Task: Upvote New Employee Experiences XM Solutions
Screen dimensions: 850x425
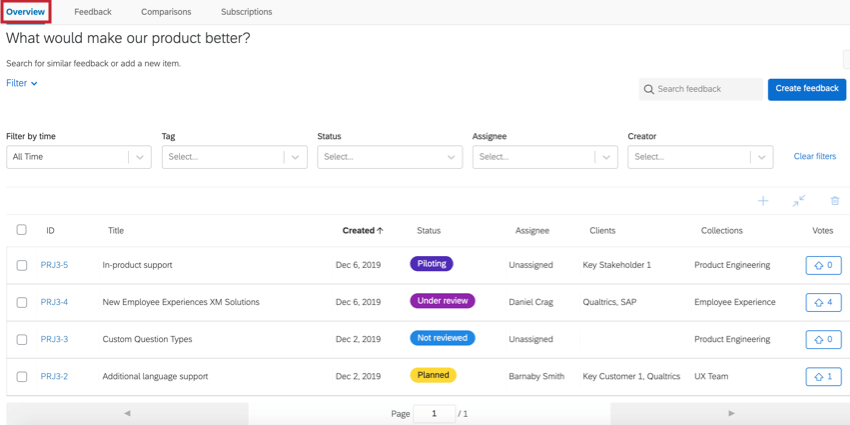Action: 823,302
